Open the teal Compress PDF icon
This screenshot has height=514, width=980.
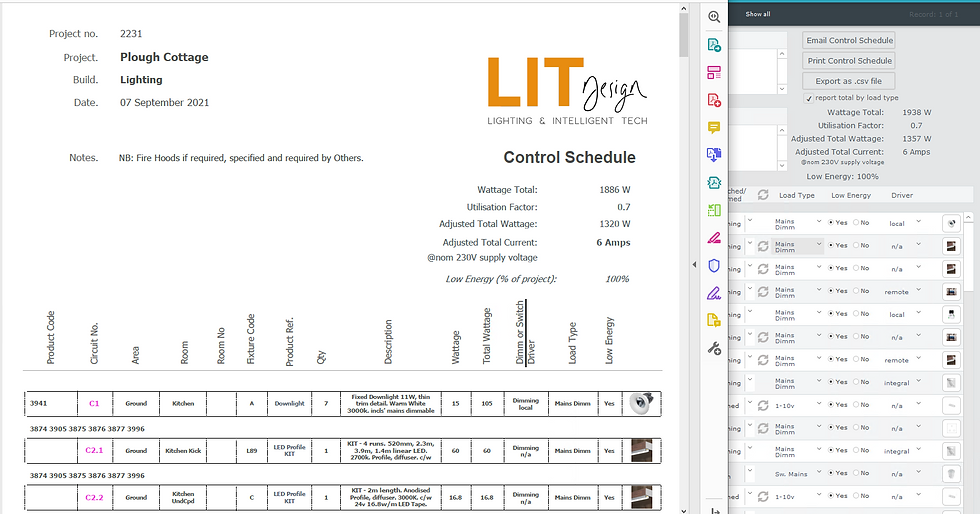click(714, 183)
